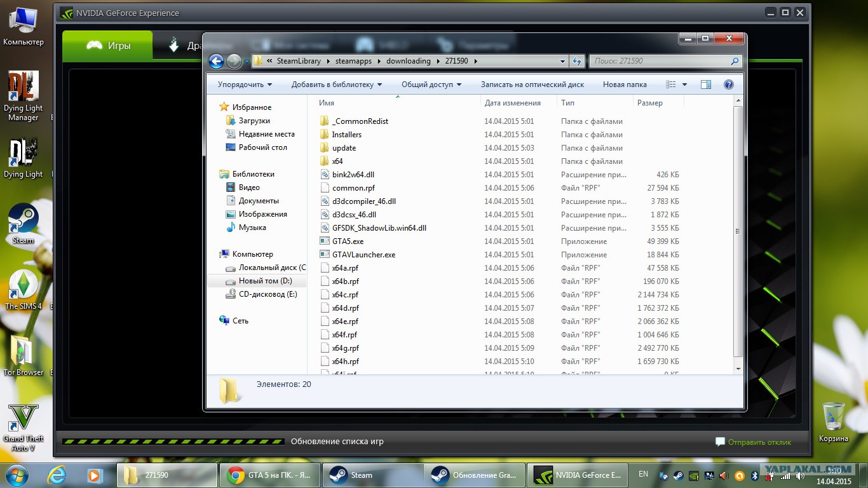Click the Help question mark icon
This screenshot has height=488, width=868.
728,85
